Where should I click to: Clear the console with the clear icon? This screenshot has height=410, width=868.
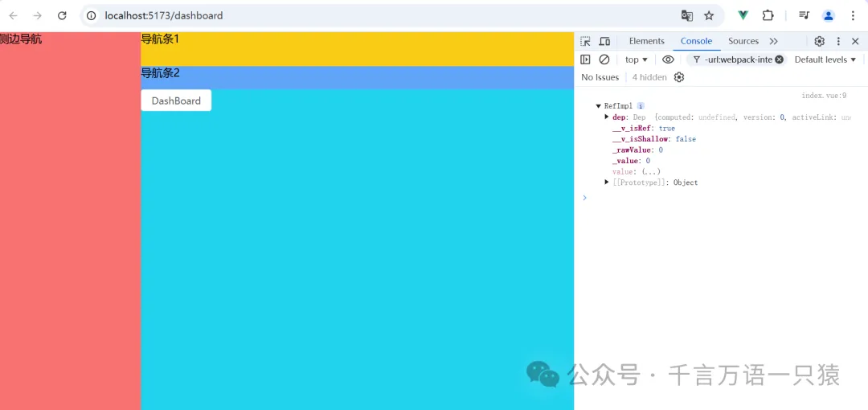604,59
